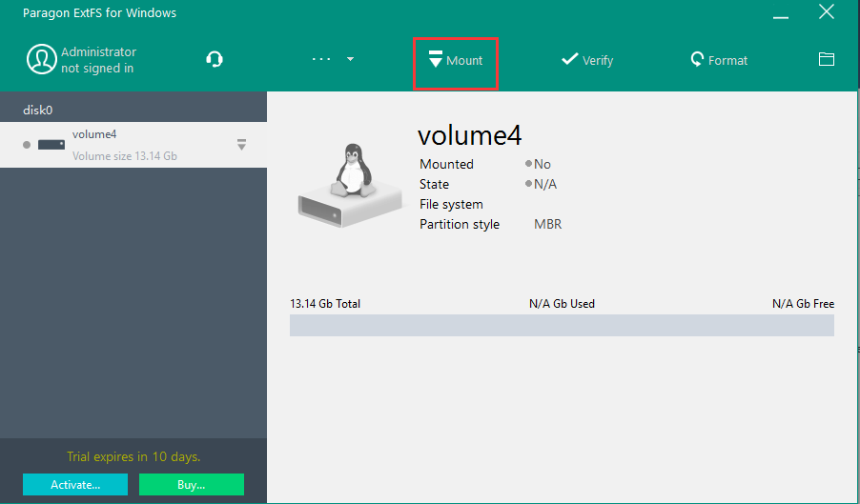Click the N/A Gb Used label
The height and width of the screenshot is (504, 860).
click(x=562, y=304)
